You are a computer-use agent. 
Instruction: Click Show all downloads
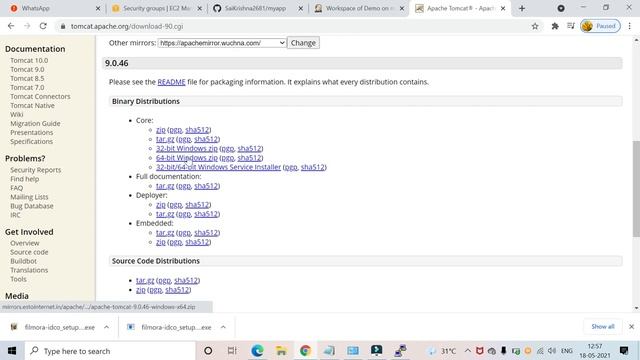click(603, 327)
